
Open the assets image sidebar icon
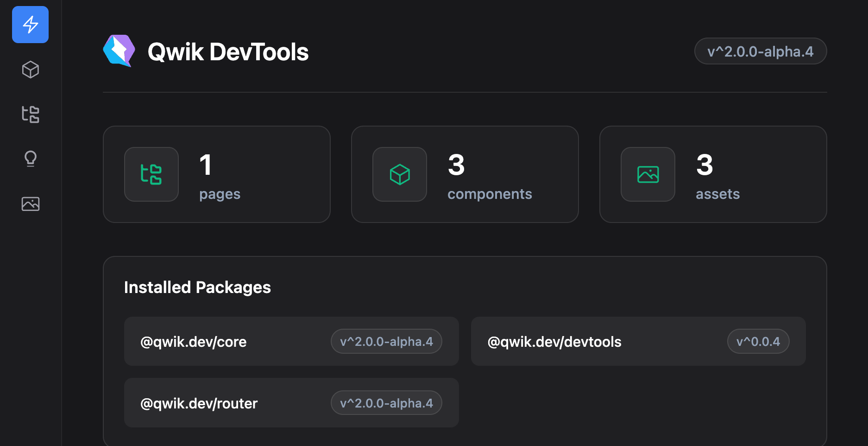pos(30,204)
